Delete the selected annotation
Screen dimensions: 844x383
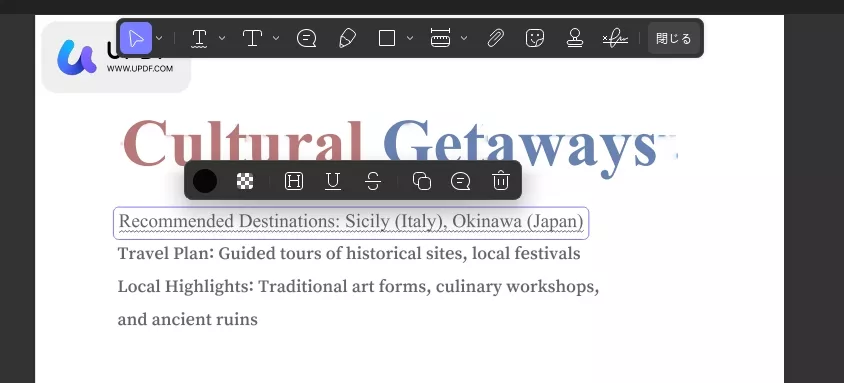(x=501, y=181)
